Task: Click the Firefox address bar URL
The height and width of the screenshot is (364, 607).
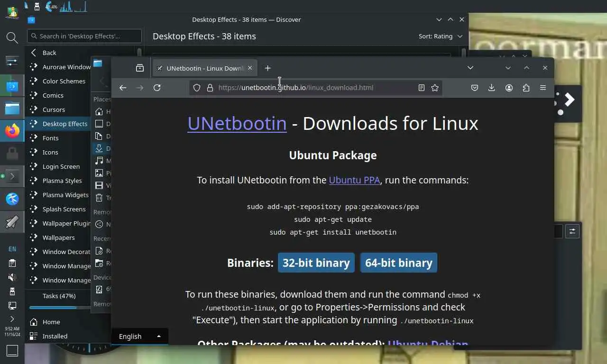Action: click(x=296, y=88)
